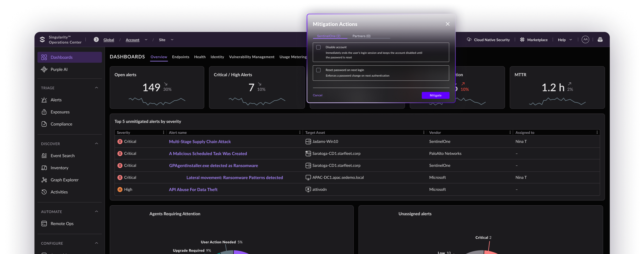This screenshot has width=644, height=254.
Task: Check Reset password on next login
Action: [319, 70]
